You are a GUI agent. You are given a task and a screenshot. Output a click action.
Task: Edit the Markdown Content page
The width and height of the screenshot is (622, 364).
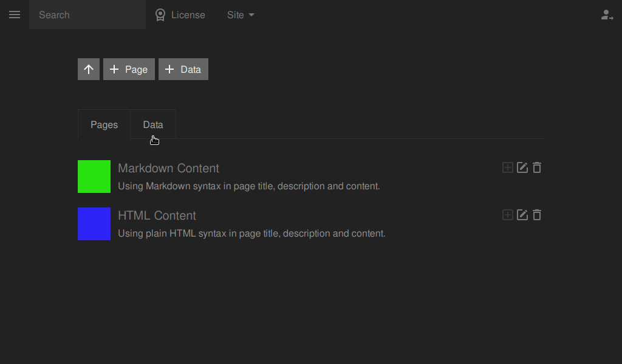coord(522,167)
